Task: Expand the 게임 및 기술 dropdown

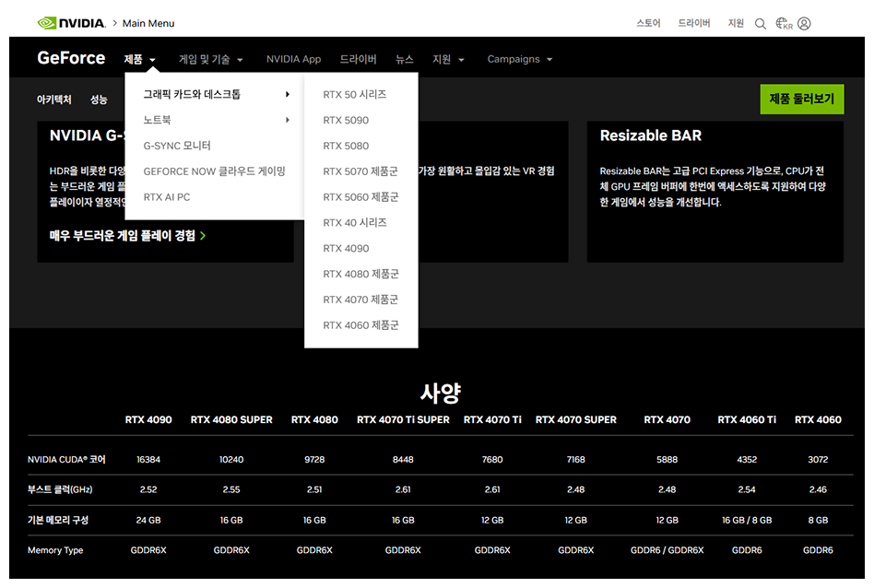Action: point(211,59)
